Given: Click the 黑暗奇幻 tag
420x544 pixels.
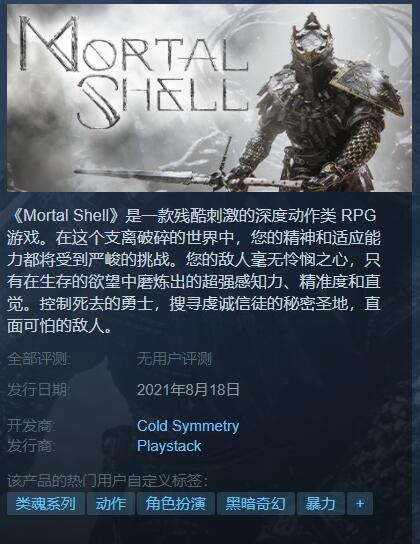Looking at the screenshot, I should tap(256, 503).
